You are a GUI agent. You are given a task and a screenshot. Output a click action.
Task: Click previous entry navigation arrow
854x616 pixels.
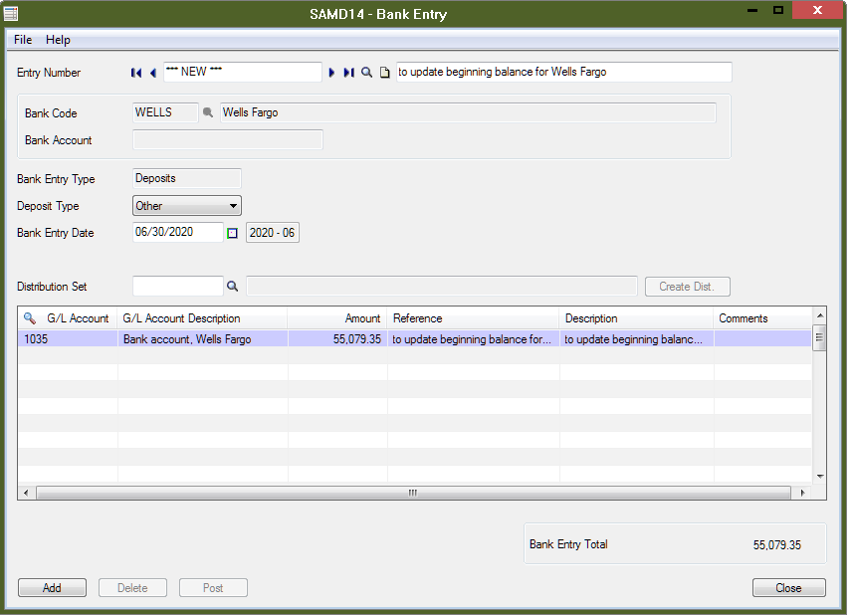[152, 73]
